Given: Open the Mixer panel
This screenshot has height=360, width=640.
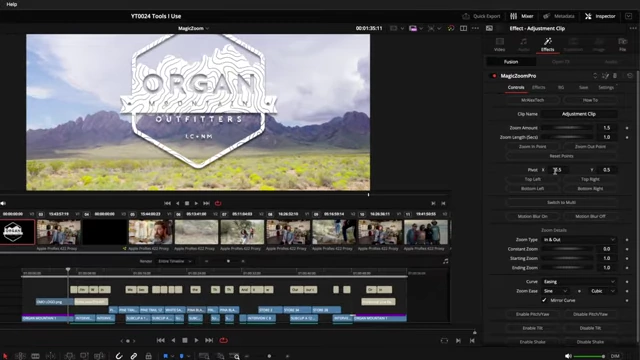Looking at the screenshot, I should 522,16.
